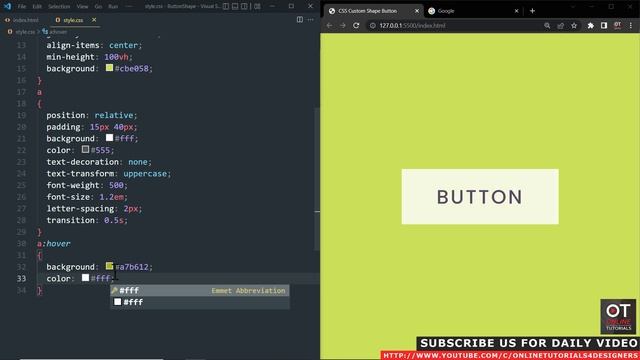Switch to the index.html editor tab
This screenshot has height=360, width=640.
22,20
